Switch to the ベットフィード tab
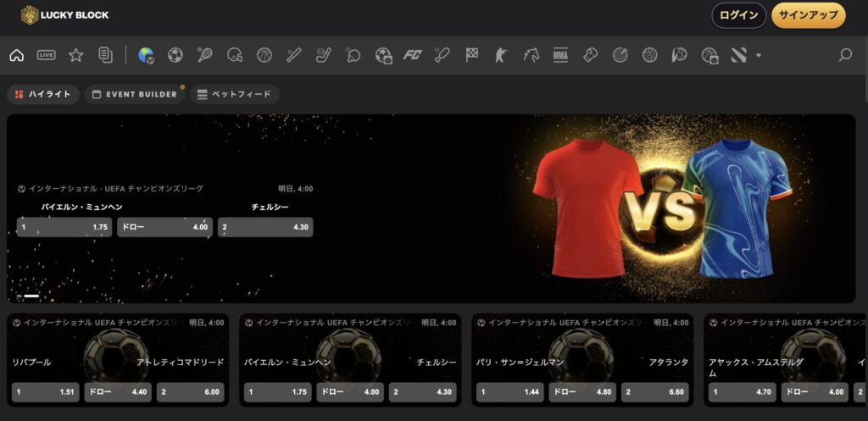Viewport: 868px width, 421px height. coord(235,94)
